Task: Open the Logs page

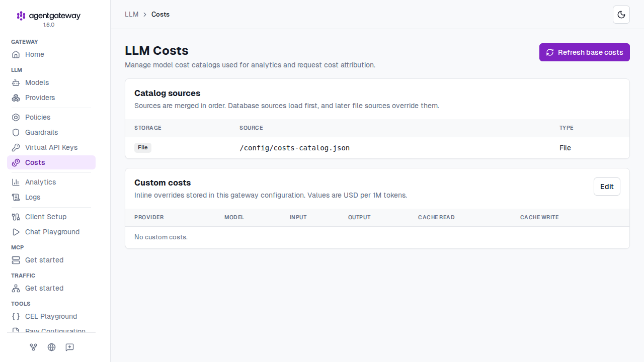Action: 51,197
